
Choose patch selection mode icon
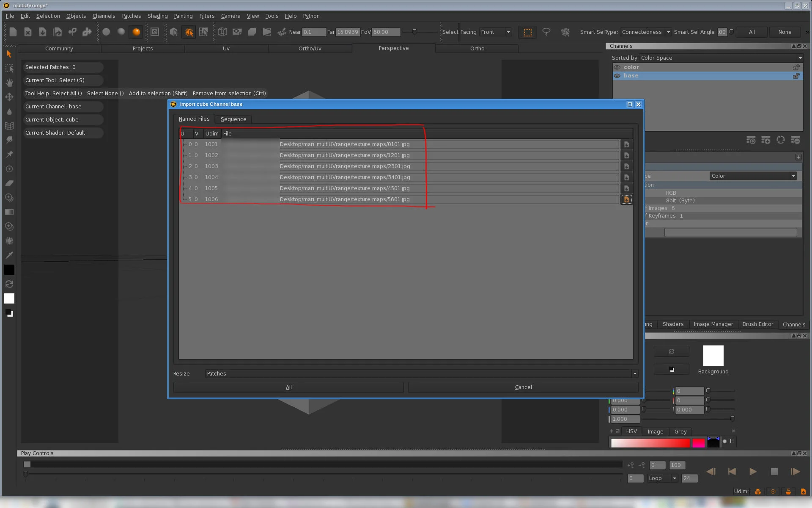pos(189,32)
